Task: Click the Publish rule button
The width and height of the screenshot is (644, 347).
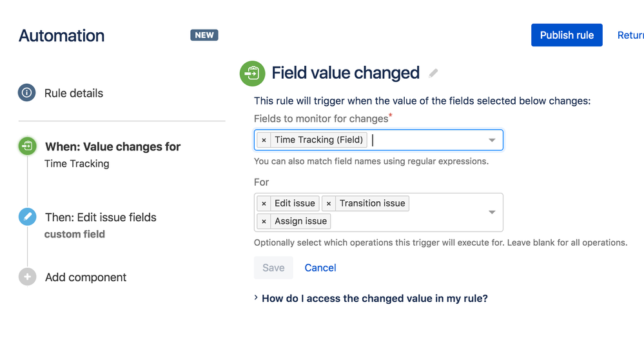Action: 567,35
